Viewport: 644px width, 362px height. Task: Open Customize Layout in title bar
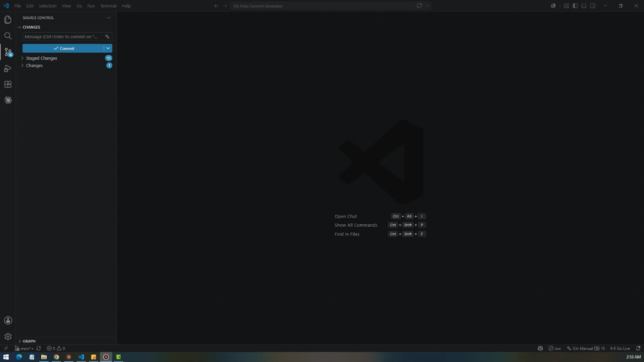(x=567, y=6)
